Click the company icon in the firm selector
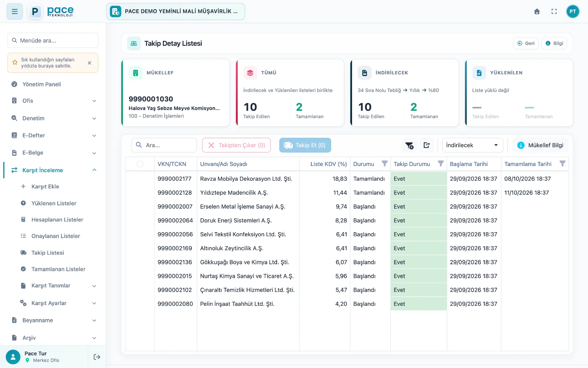Screen dimensions: 588x368 tap(116, 11)
